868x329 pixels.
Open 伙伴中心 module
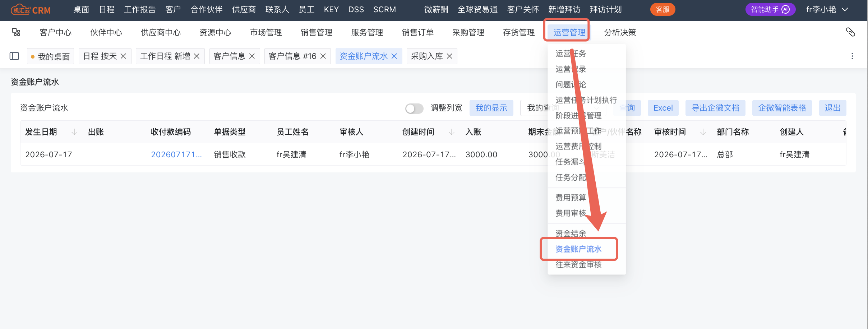[106, 32]
